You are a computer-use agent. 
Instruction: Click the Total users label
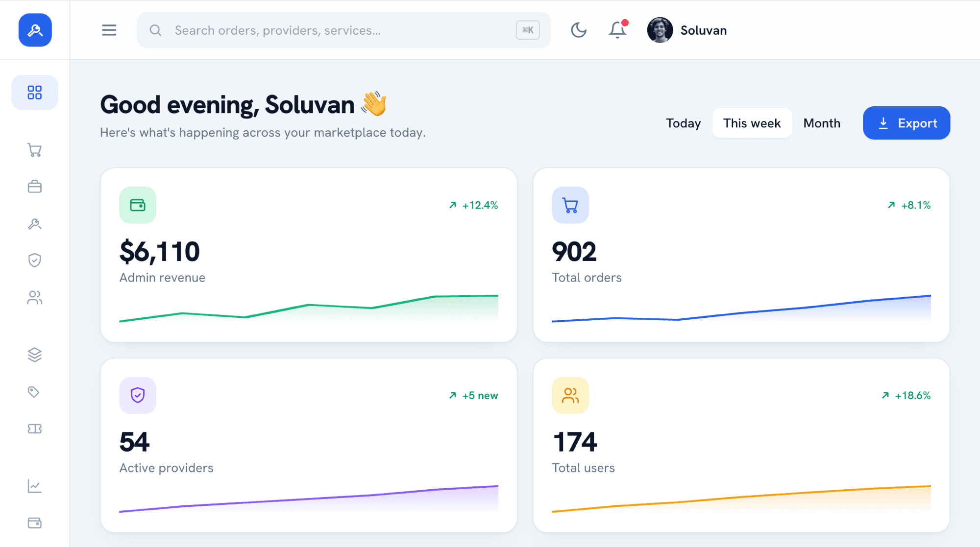[x=583, y=468]
